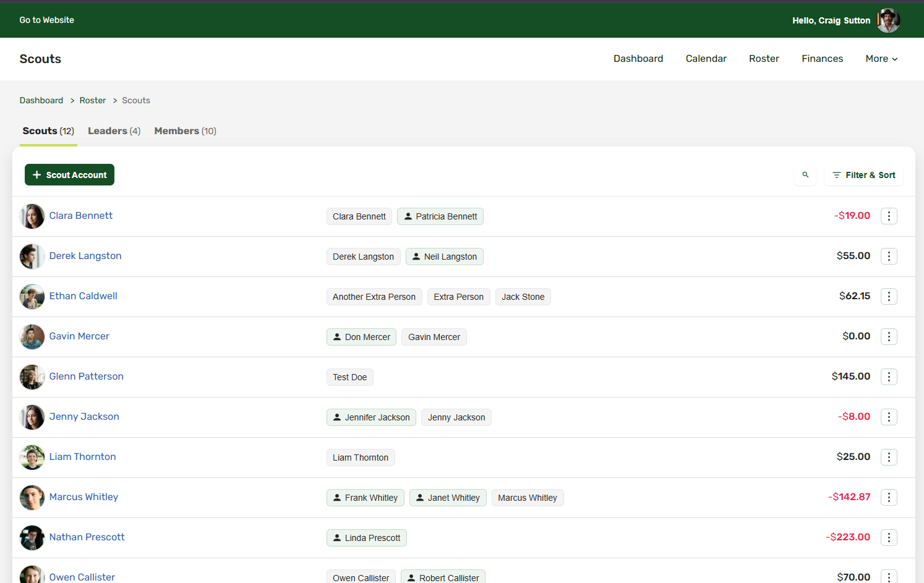The width and height of the screenshot is (924, 583).
Task: Click Glenn Patterson's avatar photo
Action: [x=32, y=377]
